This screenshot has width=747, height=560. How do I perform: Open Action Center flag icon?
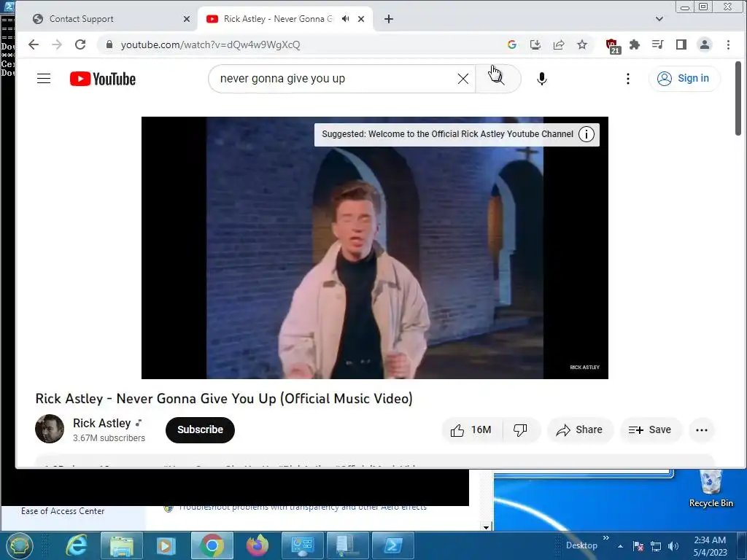tap(638, 546)
